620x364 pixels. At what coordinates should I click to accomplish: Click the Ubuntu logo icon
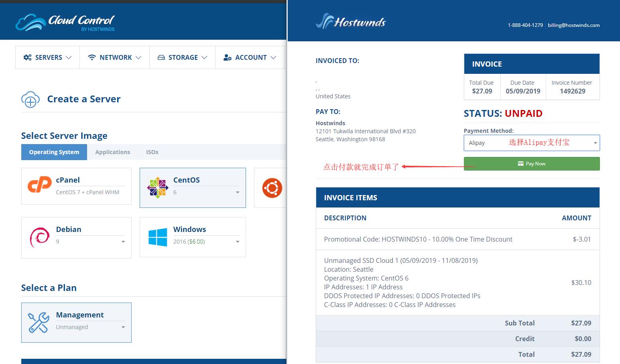tap(272, 188)
